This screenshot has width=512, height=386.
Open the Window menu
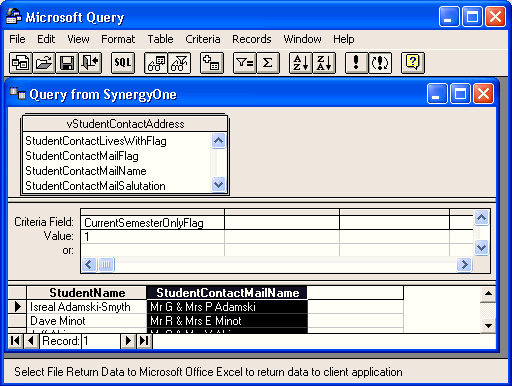point(303,39)
